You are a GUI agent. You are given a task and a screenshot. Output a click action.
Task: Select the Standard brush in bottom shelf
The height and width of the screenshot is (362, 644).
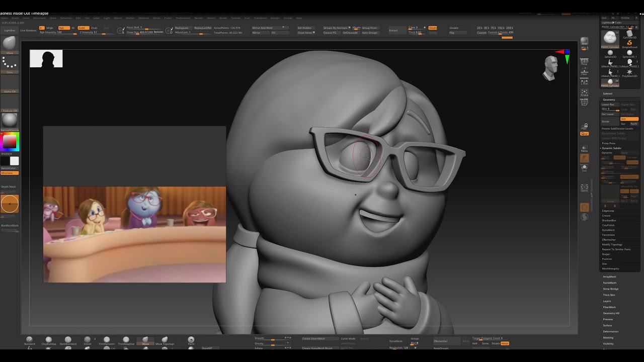click(29, 341)
